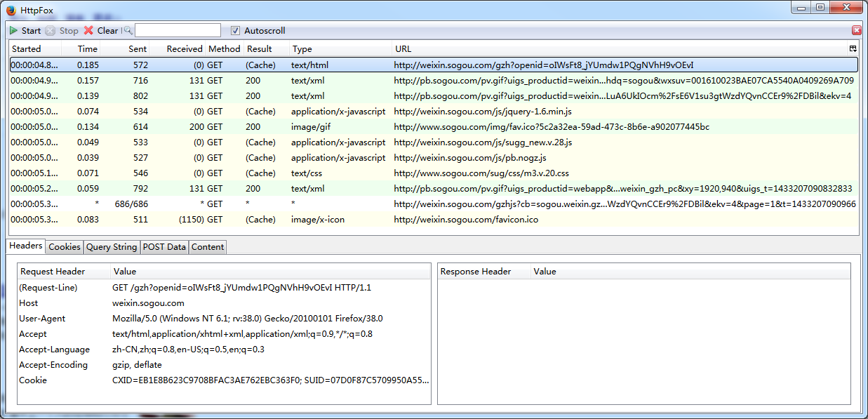Sort by Started column header

[x=34, y=49]
